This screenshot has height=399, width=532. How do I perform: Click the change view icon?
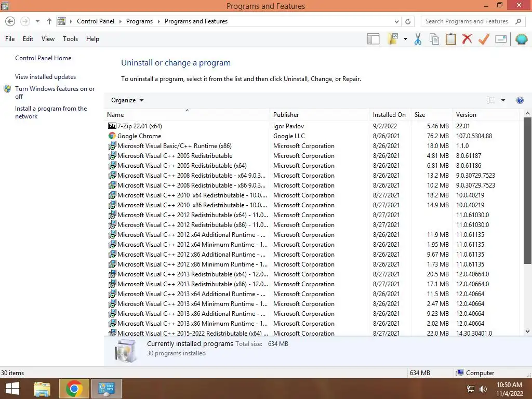[x=490, y=100]
